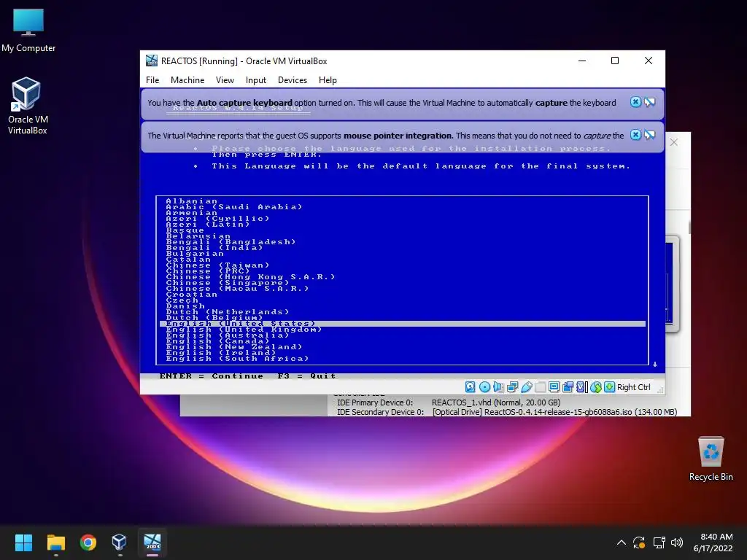The height and width of the screenshot is (560, 747).
Task: Click highlighted English (United States) row
Action: point(403,324)
